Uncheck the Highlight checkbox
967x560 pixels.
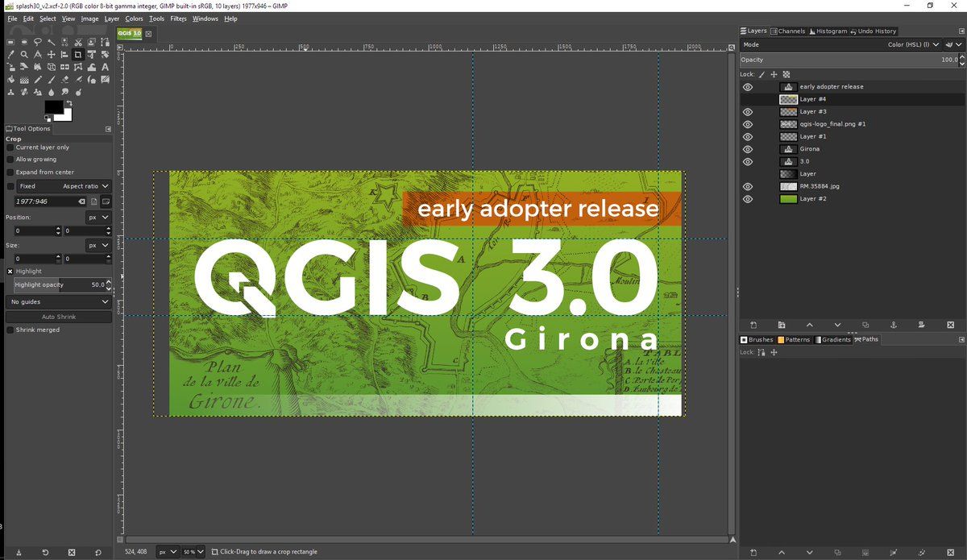pos(10,272)
